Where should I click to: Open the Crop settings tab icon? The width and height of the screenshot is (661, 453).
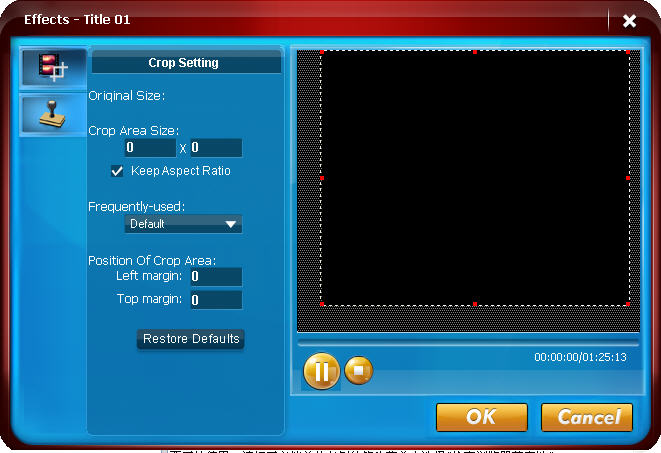tap(52, 68)
